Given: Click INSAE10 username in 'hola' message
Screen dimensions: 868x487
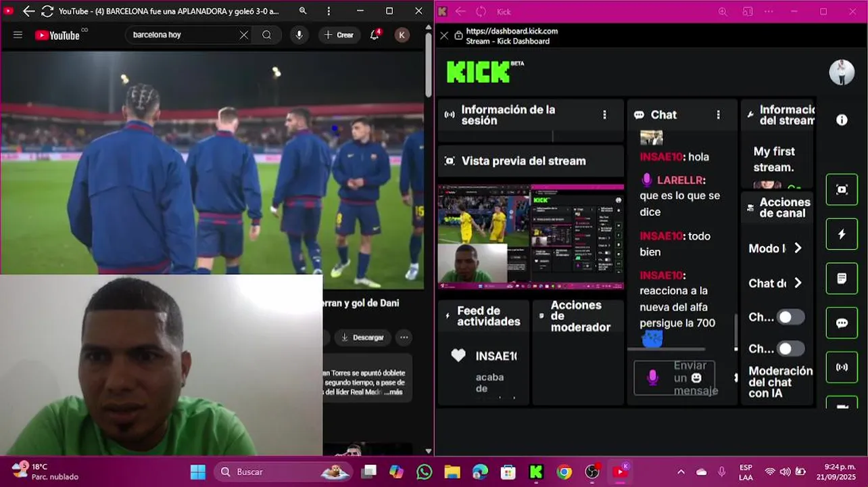Looking at the screenshot, I should click(x=661, y=157).
